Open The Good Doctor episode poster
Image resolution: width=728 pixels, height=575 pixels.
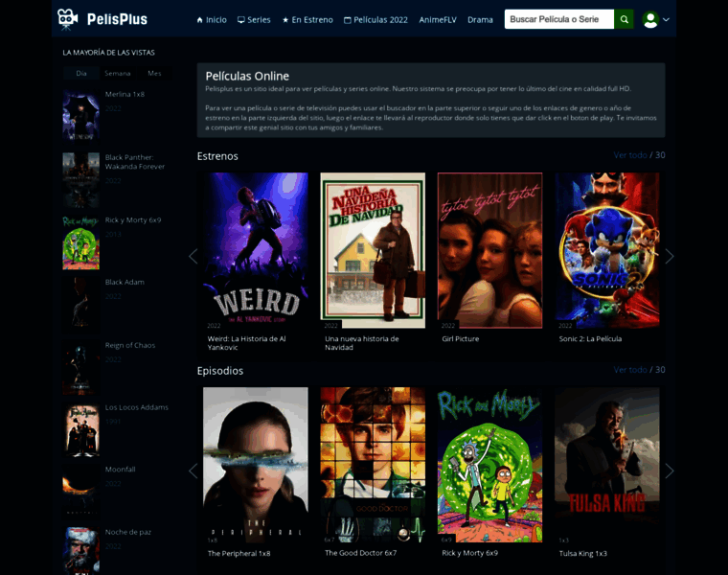click(373, 465)
